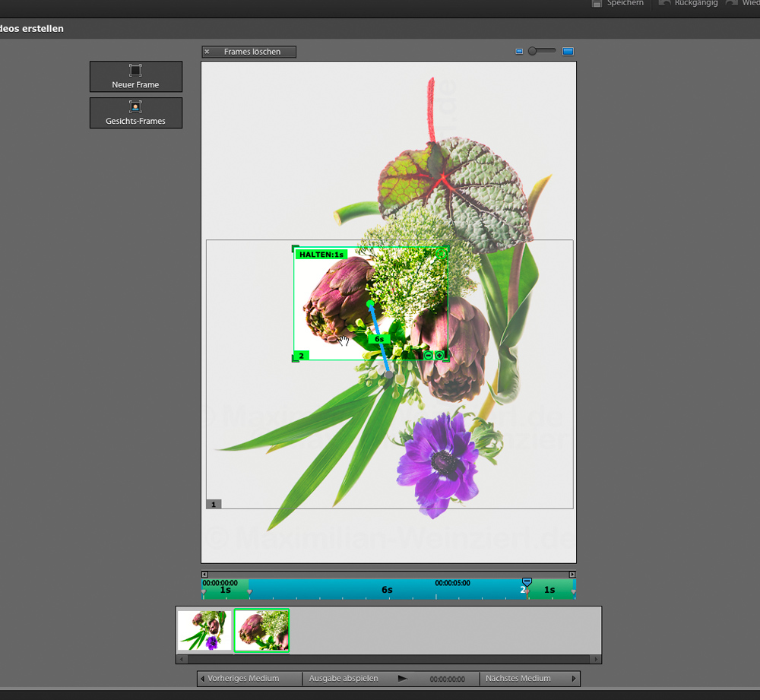Click the Neuer Frame button
Image resolution: width=760 pixels, height=700 pixels.
point(136,77)
